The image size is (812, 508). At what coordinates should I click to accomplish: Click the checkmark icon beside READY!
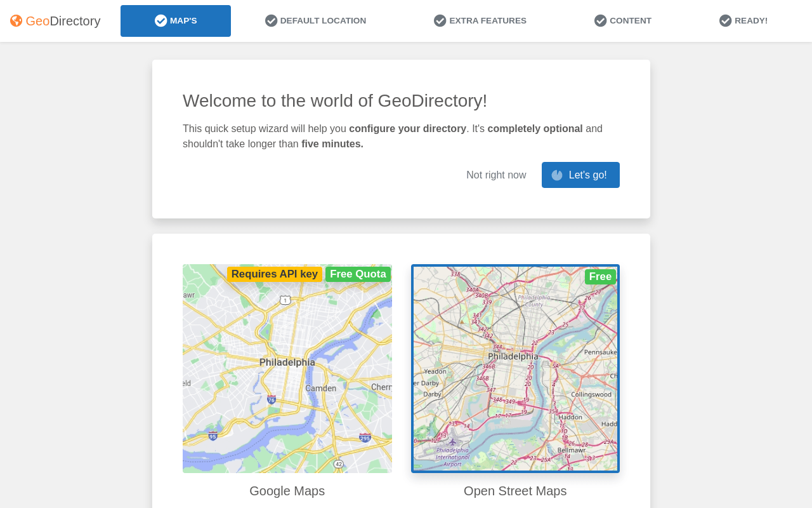pos(725,21)
